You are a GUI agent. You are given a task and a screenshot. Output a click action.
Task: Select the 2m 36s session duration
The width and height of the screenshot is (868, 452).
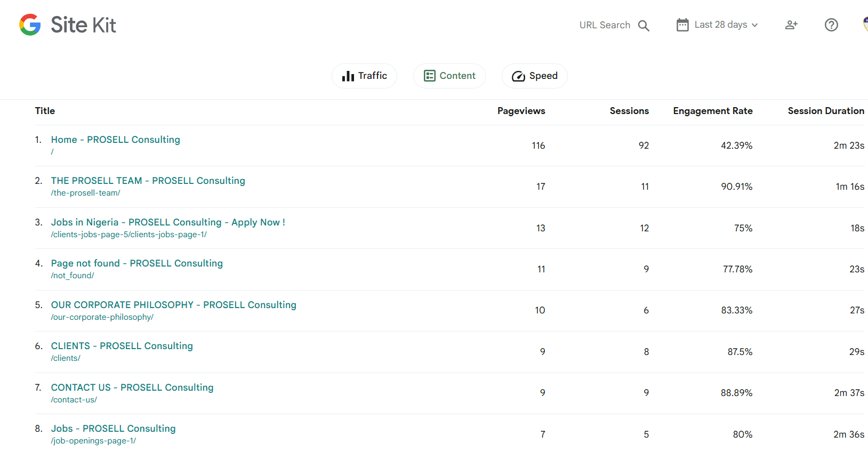click(x=849, y=434)
